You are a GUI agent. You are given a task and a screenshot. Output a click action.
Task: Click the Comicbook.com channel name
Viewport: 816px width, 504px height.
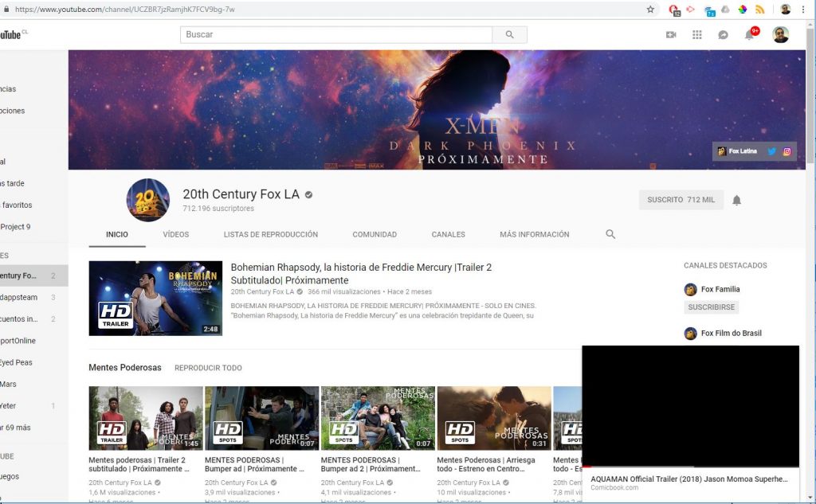pos(614,488)
